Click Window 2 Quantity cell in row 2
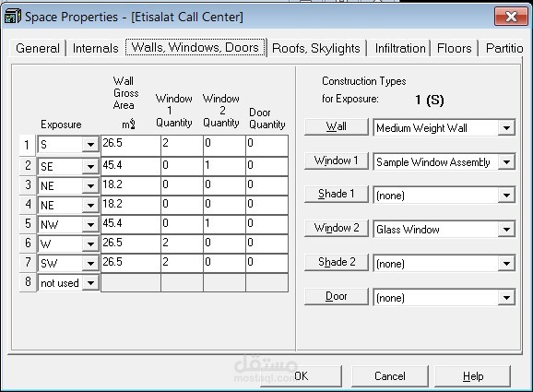 pyautogui.click(x=224, y=166)
